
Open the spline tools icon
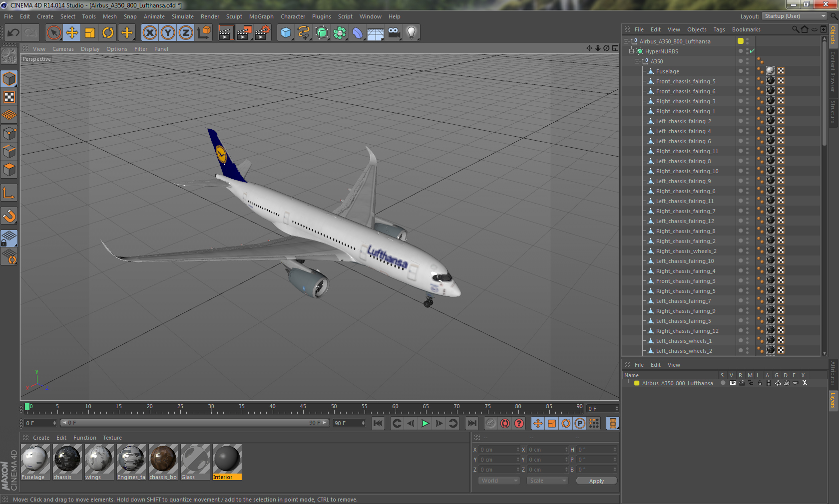304,33
